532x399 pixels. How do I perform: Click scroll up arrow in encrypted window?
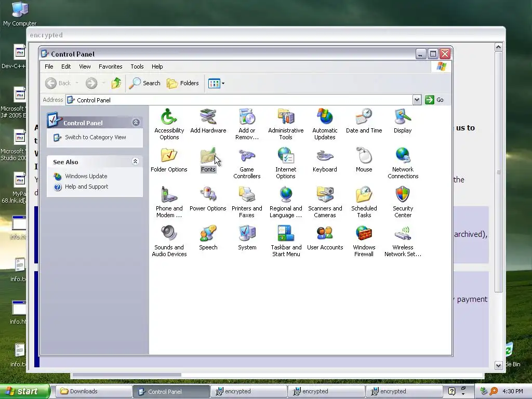pos(498,47)
